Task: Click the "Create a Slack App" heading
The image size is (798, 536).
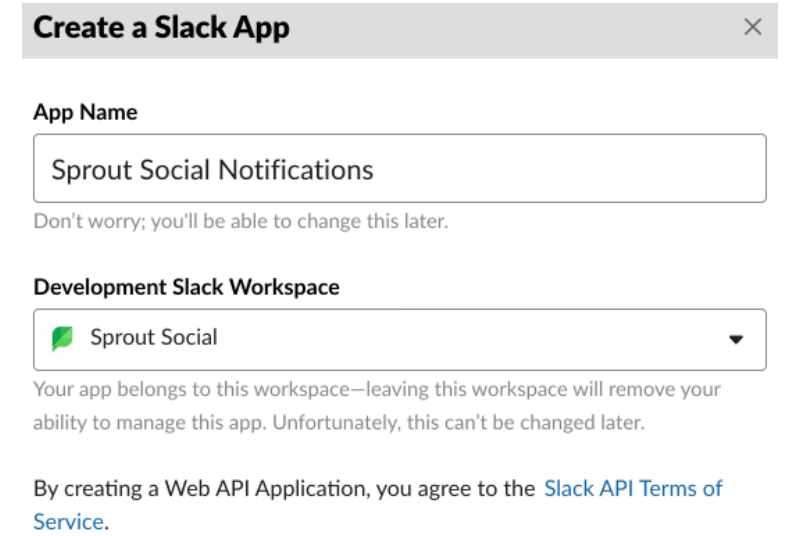Action: pyautogui.click(x=161, y=28)
